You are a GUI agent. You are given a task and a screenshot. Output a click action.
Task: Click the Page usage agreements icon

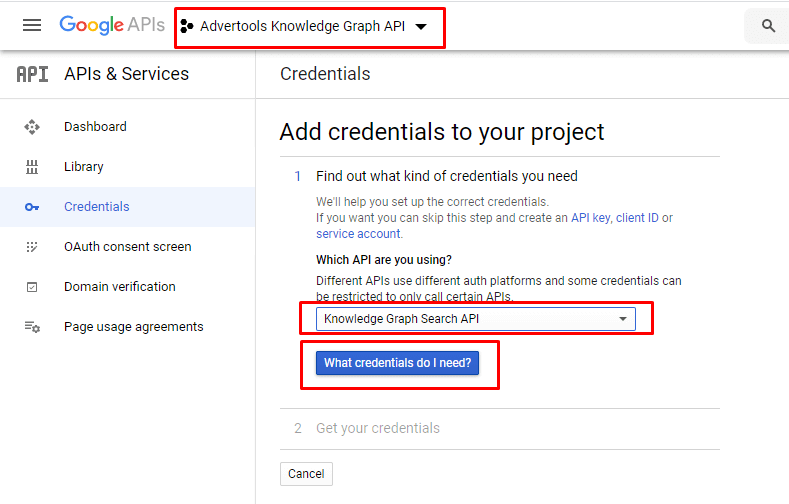pos(32,327)
